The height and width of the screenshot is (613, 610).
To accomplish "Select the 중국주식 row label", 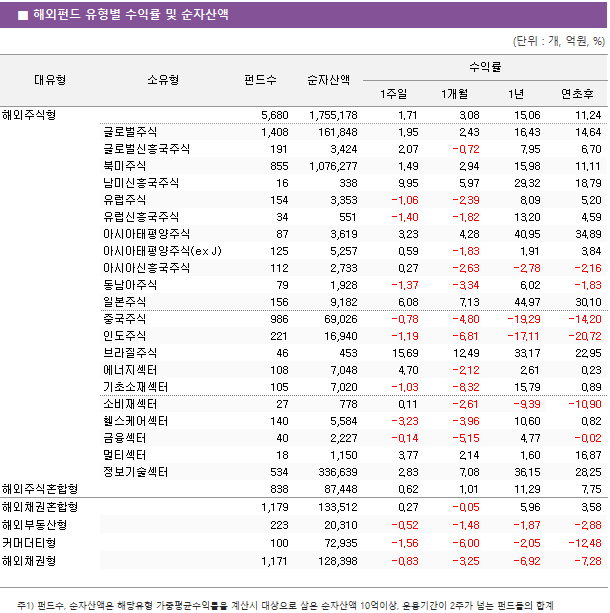I will coord(125,319).
